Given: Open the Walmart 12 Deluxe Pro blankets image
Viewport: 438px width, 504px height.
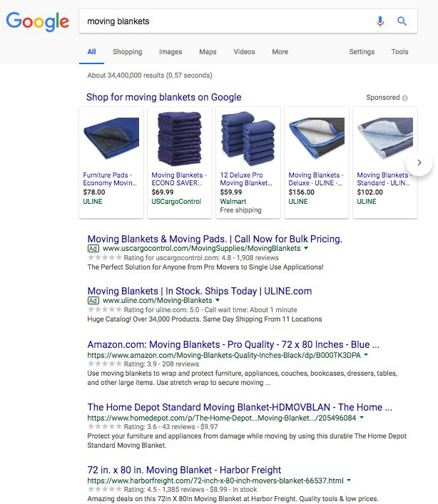Looking at the screenshot, I should 248,138.
